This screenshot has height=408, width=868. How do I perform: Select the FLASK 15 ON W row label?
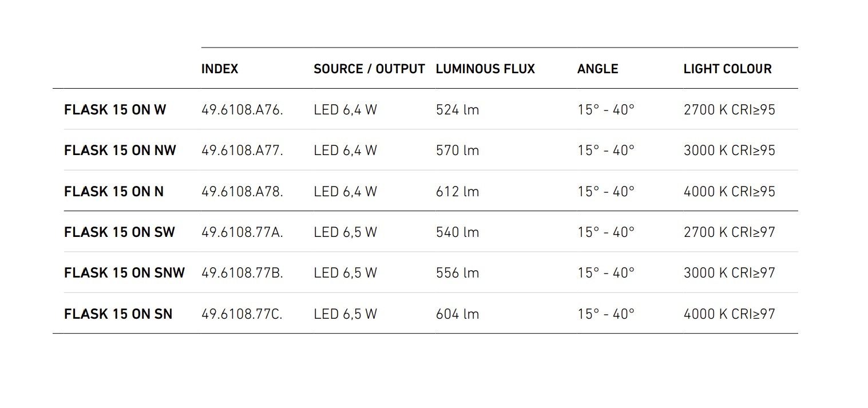coord(115,110)
